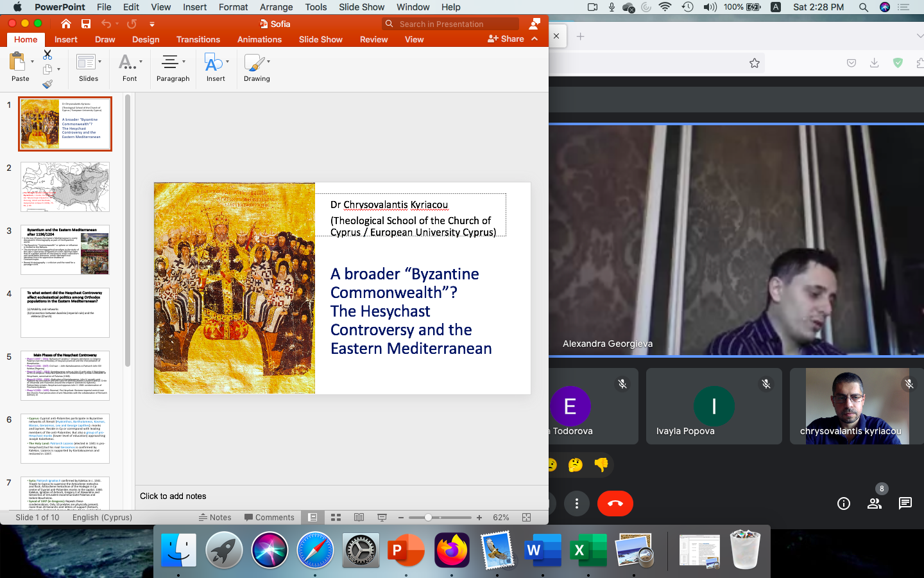This screenshot has width=924, height=578.
Task: Open Safari from the Dock
Action: pos(315,550)
